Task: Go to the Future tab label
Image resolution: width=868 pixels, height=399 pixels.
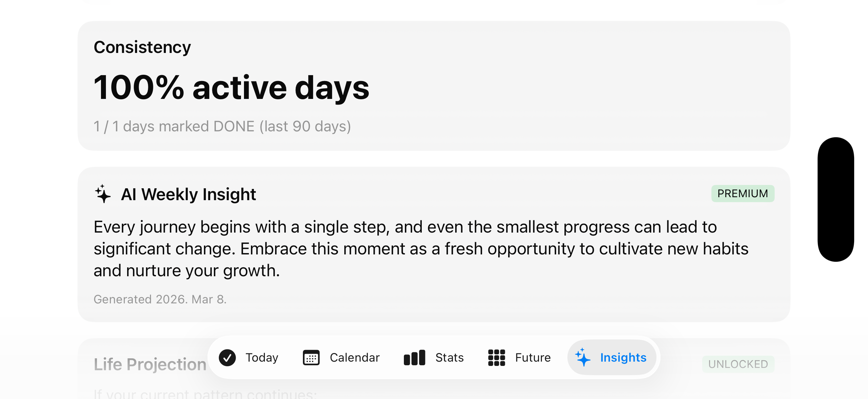Action: point(533,358)
